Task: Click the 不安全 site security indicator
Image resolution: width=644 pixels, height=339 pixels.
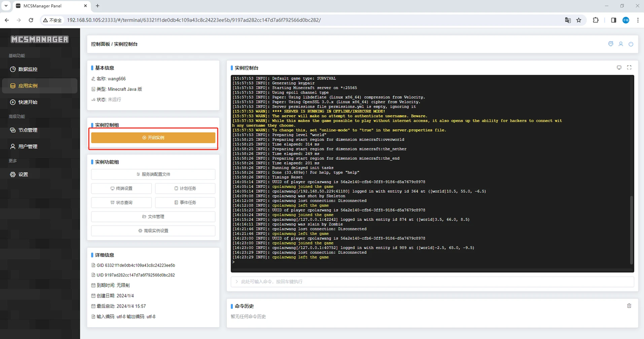Action: tap(52, 20)
